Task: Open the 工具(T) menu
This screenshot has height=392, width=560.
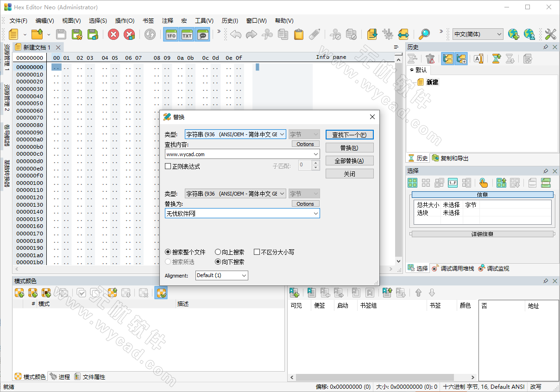Action: click(204, 20)
